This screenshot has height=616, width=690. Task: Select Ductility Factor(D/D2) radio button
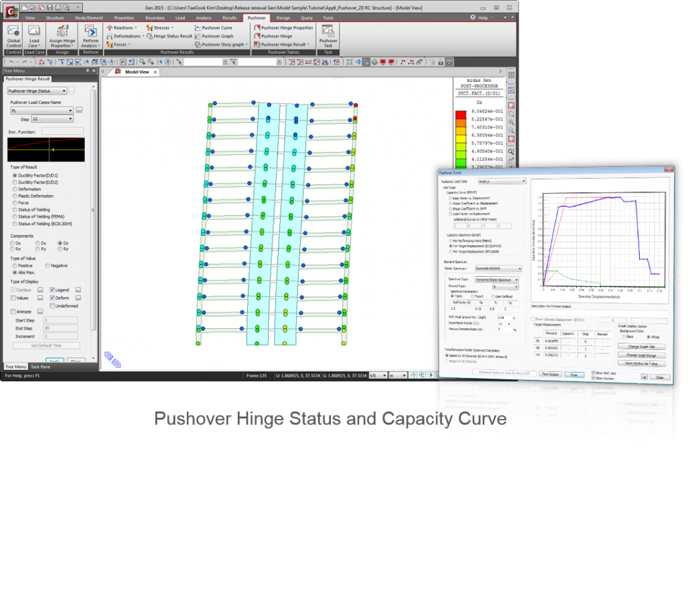(36, 182)
